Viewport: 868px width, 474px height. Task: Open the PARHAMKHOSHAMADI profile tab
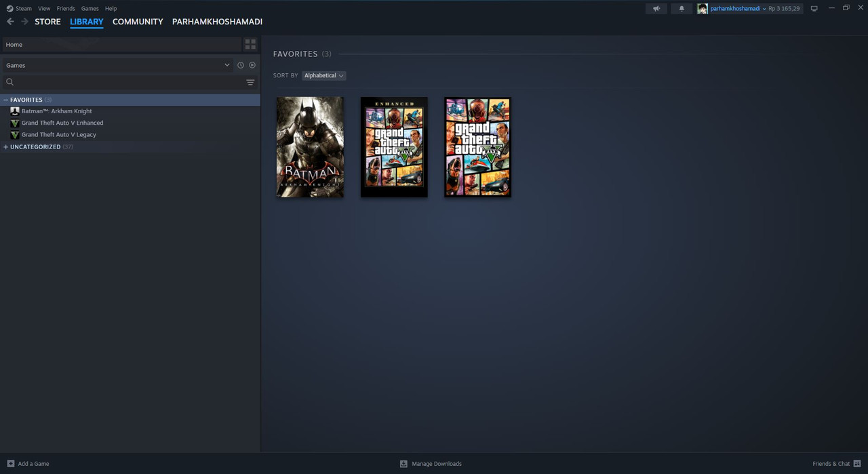pyautogui.click(x=217, y=22)
